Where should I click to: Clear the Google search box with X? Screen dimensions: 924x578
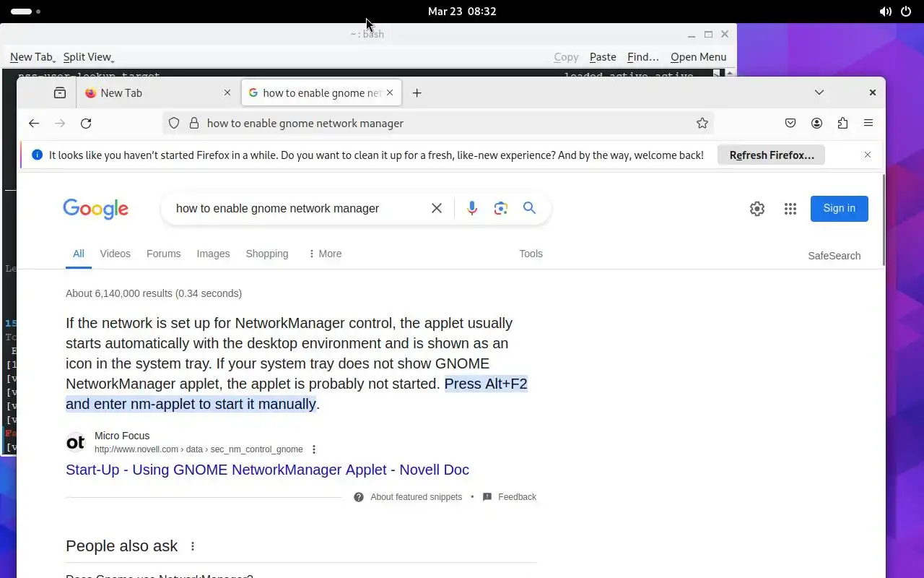(437, 208)
